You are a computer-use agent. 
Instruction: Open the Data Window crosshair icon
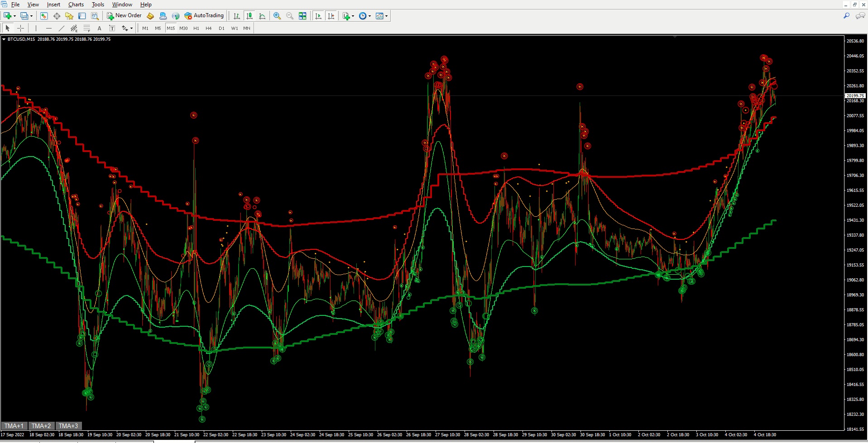[57, 16]
